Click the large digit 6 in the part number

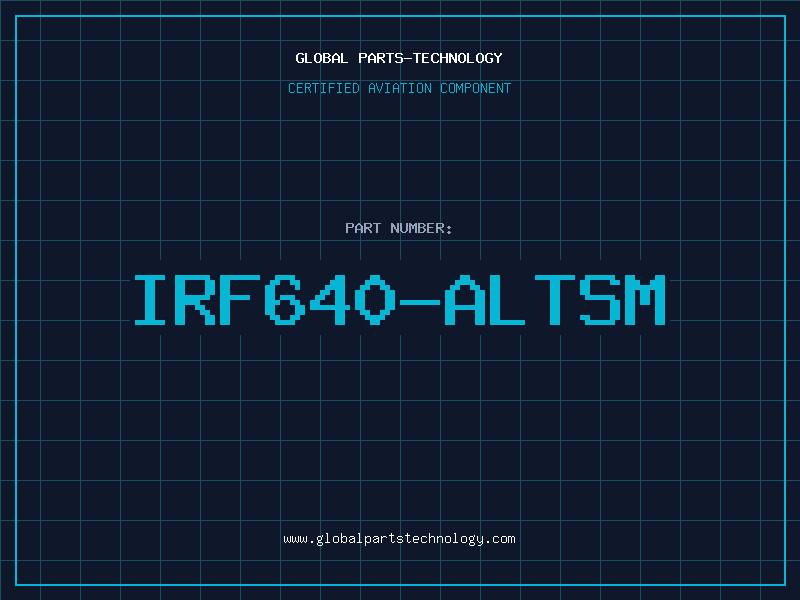tap(285, 300)
